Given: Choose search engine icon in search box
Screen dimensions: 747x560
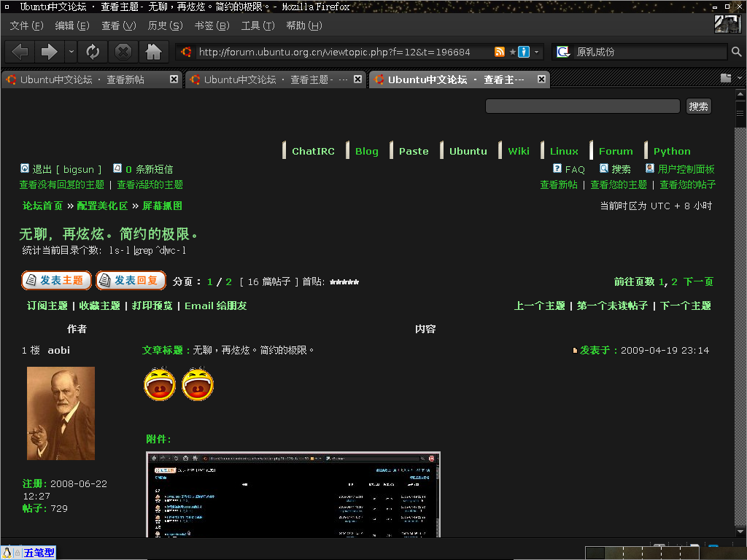Looking at the screenshot, I should [x=563, y=52].
